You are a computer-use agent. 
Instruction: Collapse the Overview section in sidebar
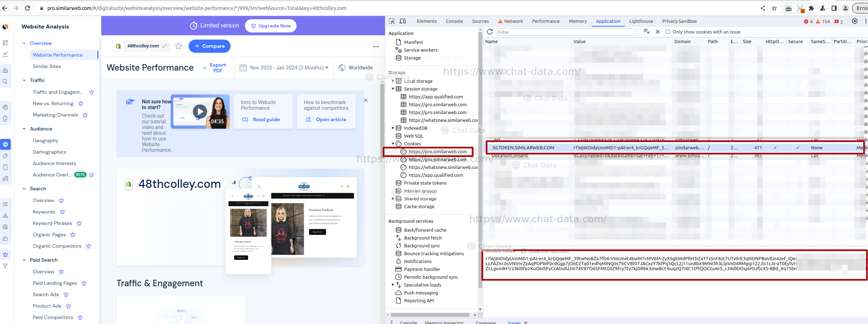pyautogui.click(x=24, y=43)
